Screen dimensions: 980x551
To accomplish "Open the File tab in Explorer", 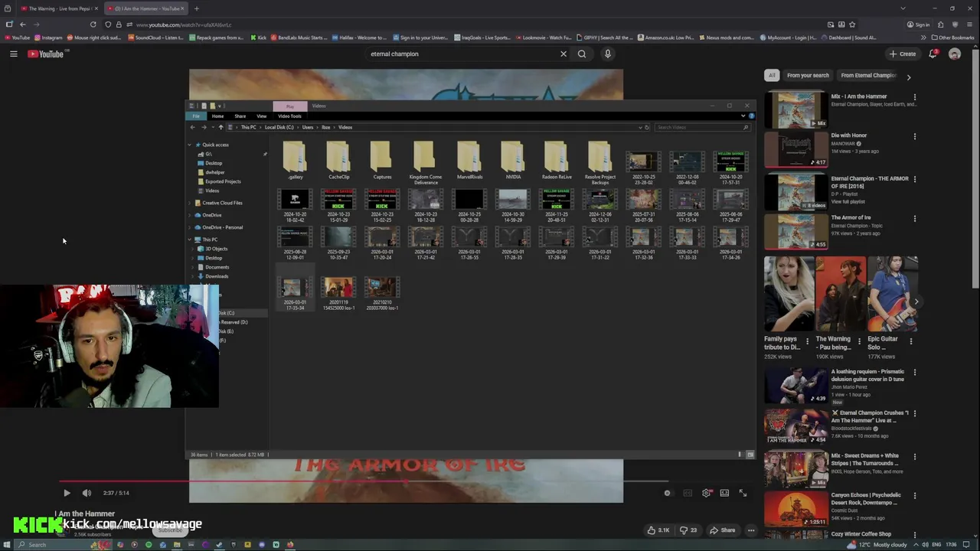I will tap(196, 116).
